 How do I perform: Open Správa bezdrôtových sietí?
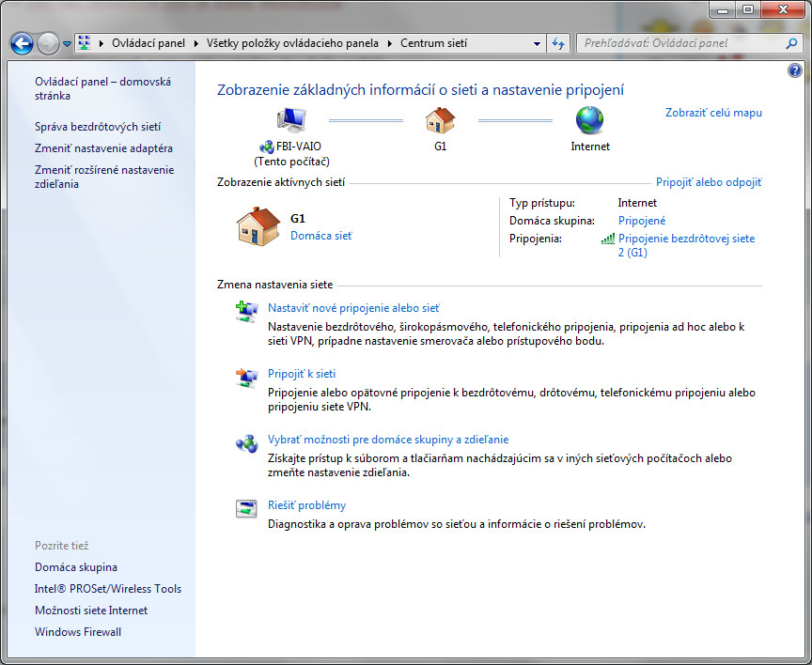[98, 127]
